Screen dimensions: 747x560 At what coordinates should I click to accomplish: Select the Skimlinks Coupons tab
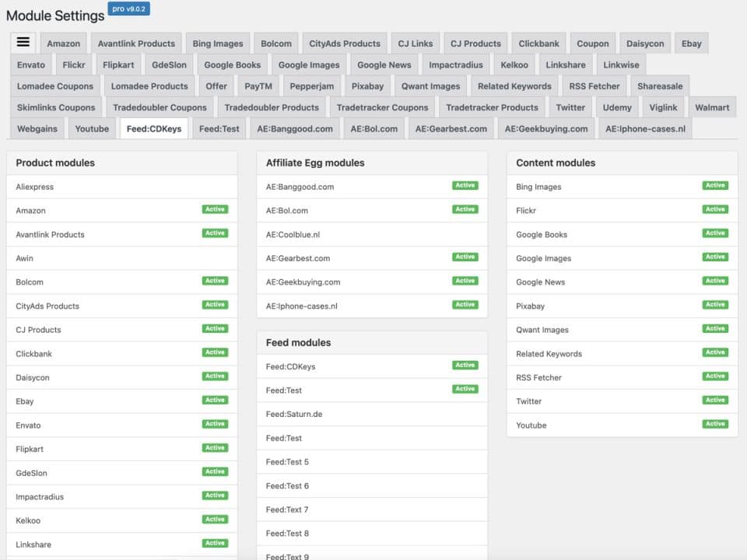pos(56,107)
